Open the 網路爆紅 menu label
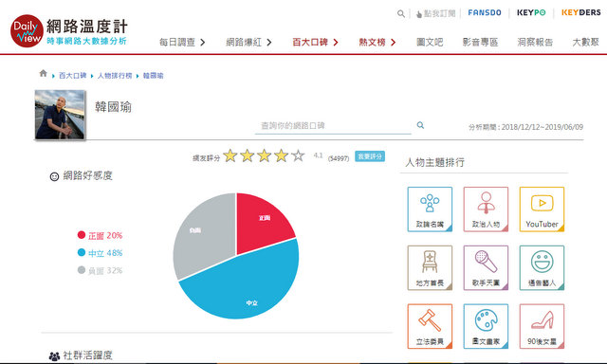 click(x=244, y=42)
